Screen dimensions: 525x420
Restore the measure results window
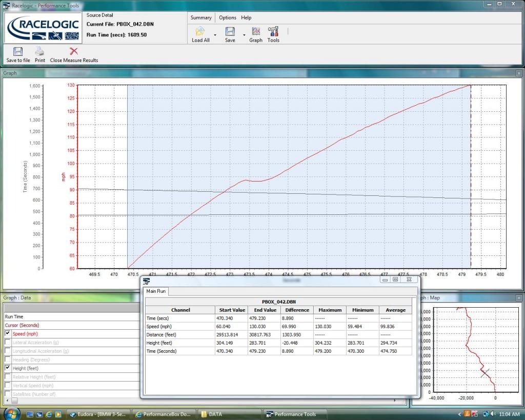pos(395,279)
